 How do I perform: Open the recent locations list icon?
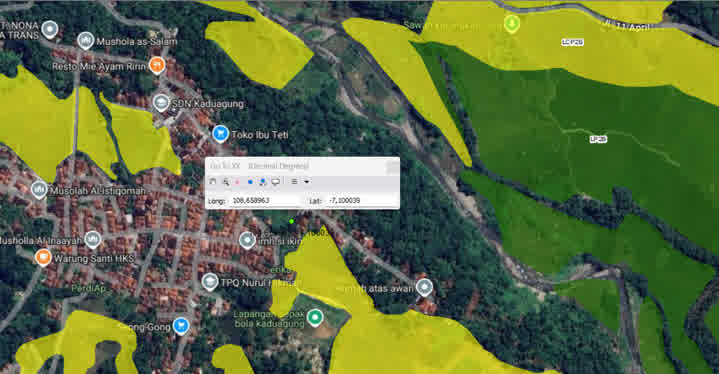294,182
